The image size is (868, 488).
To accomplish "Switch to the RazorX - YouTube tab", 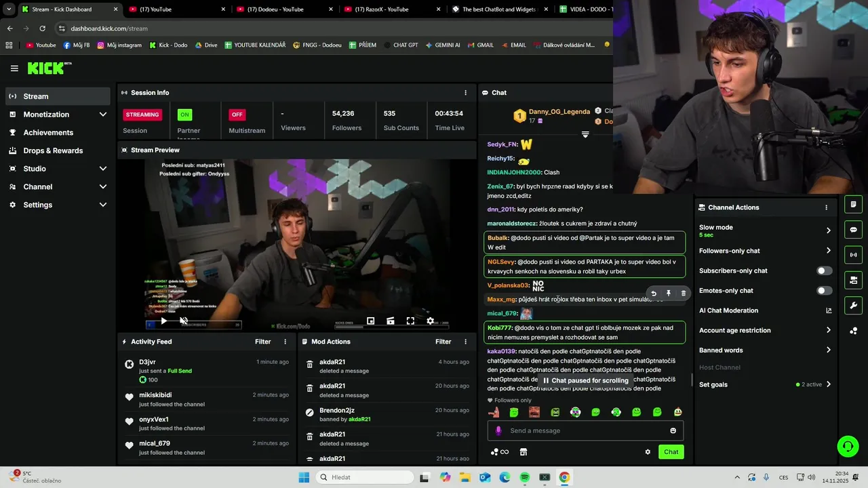I will [x=392, y=9].
